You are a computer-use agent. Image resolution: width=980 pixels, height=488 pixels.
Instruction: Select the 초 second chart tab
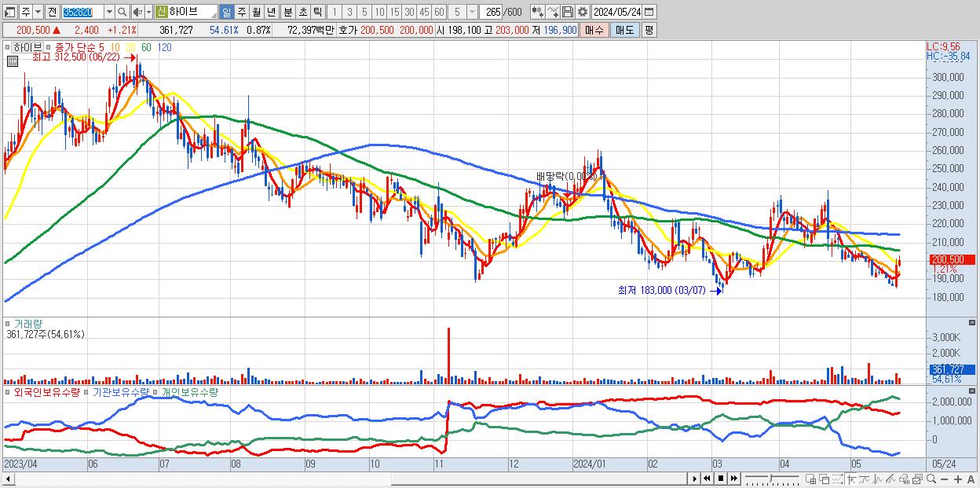coord(302,12)
